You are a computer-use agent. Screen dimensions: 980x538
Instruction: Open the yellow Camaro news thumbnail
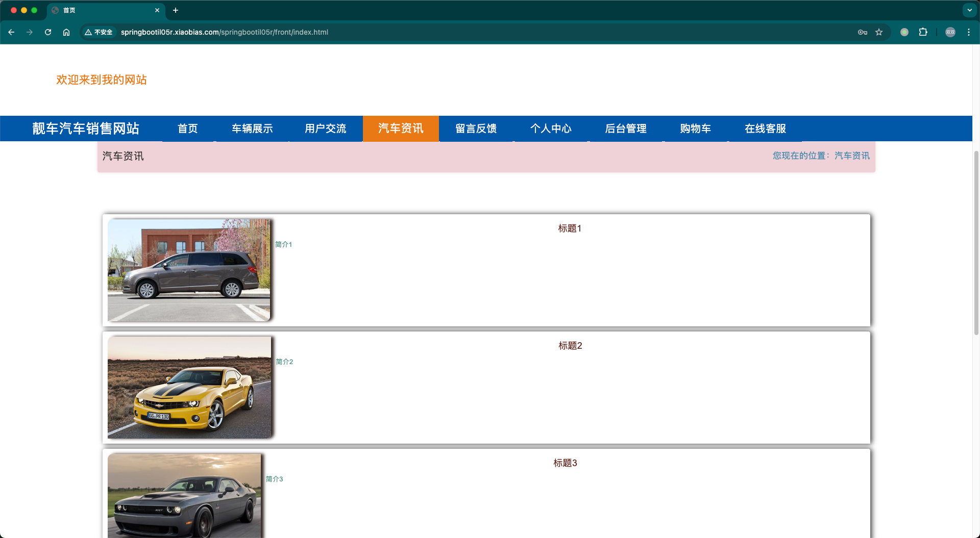pyautogui.click(x=189, y=388)
